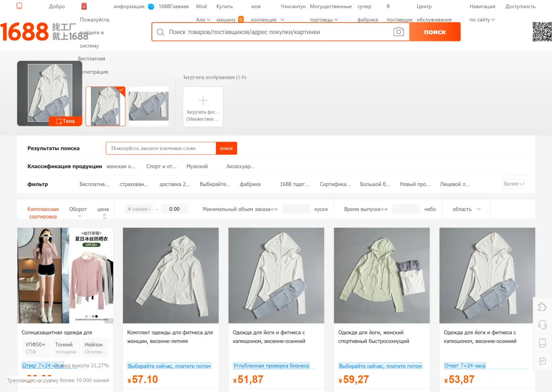Image resolution: width=552 pixels, height=392 pixels.
Task: Click the orange "поиск" main search button
Action: pyautogui.click(x=435, y=32)
